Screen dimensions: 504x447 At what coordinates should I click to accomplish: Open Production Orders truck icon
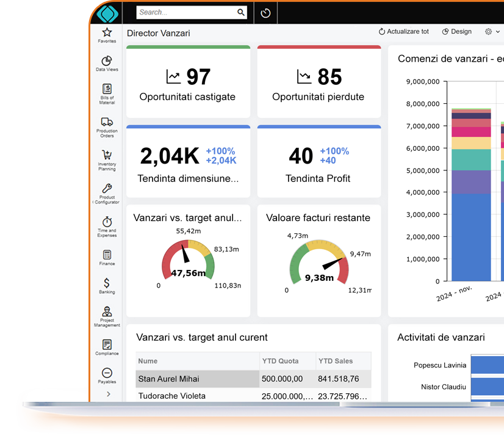point(107,125)
